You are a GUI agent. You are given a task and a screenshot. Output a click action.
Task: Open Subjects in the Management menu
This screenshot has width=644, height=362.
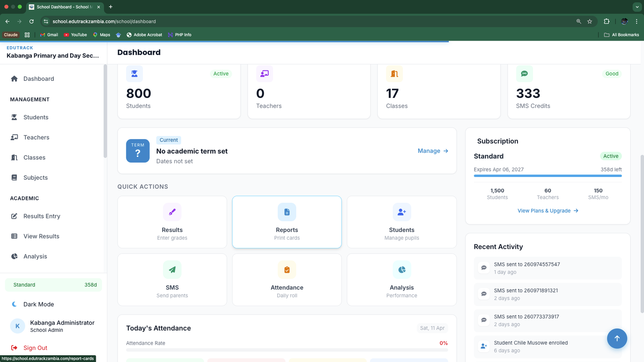(35, 178)
